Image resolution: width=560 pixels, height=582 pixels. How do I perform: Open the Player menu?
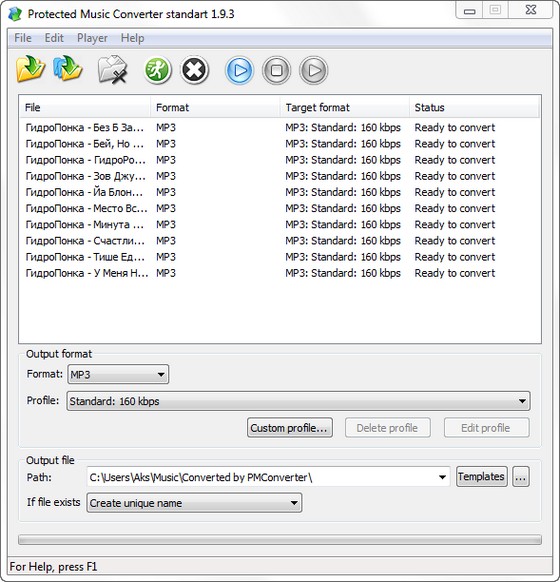[x=92, y=38]
